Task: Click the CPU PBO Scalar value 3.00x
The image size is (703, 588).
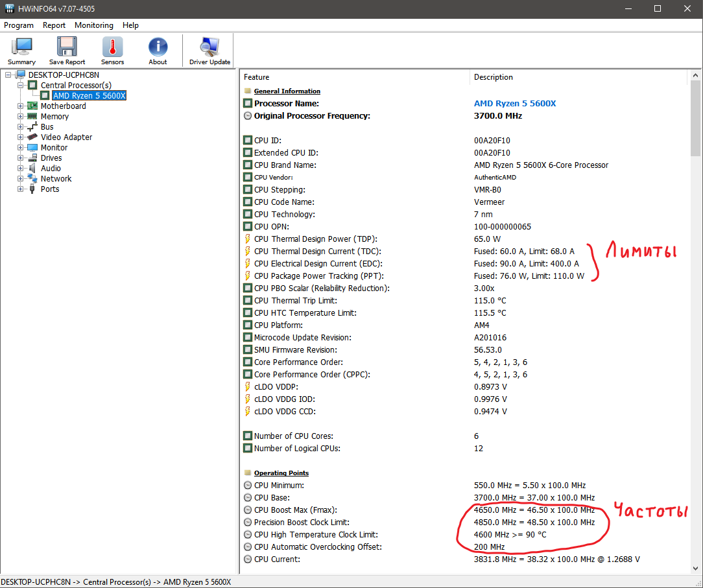Action: click(484, 288)
